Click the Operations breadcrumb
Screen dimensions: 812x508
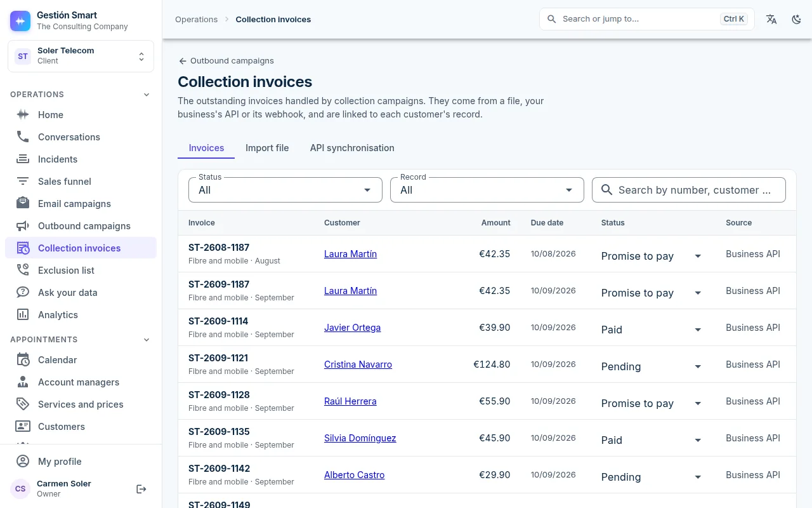click(x=197, y=19)
